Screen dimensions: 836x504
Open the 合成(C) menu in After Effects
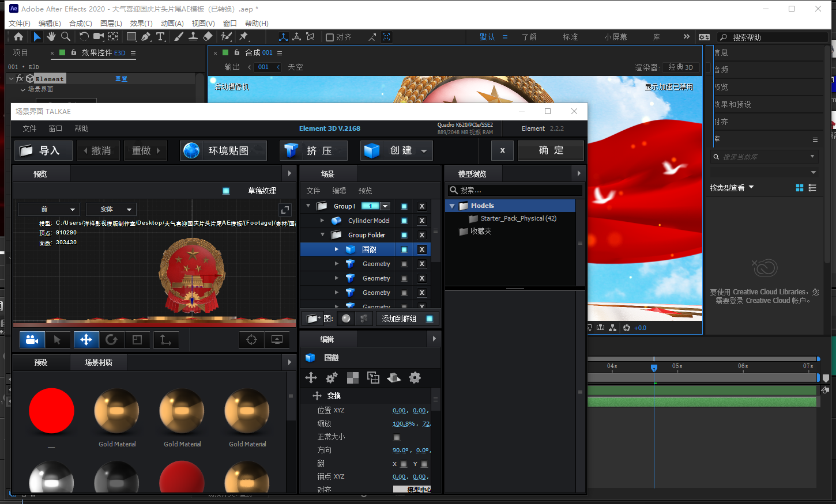pos(81,23)
